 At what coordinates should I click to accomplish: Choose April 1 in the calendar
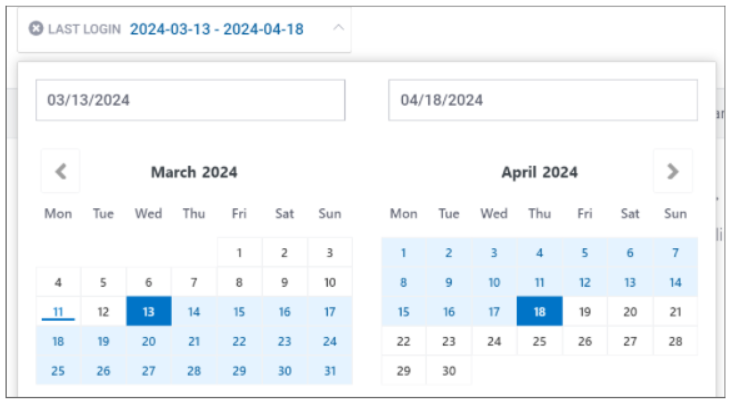pos(403,253)
